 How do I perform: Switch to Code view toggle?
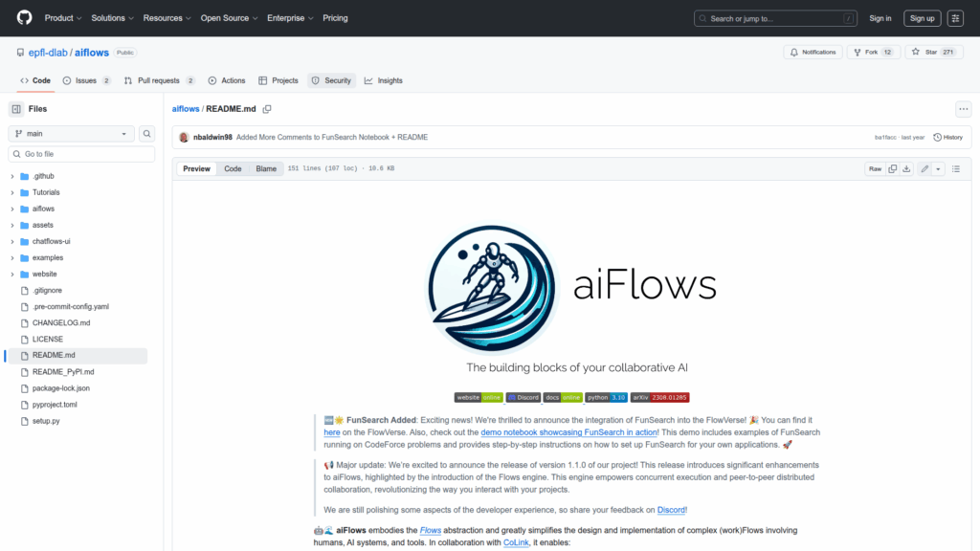click(x=233, y=168)
